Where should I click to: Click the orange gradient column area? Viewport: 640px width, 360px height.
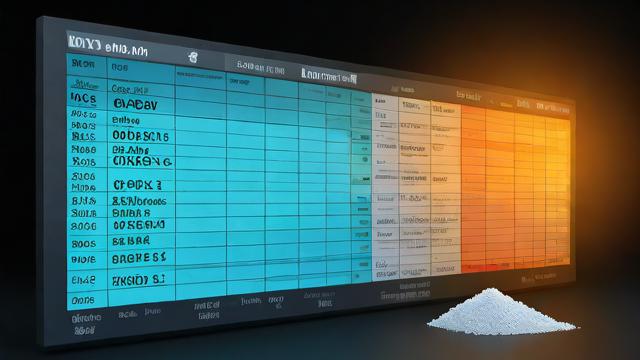coord(516,188)
